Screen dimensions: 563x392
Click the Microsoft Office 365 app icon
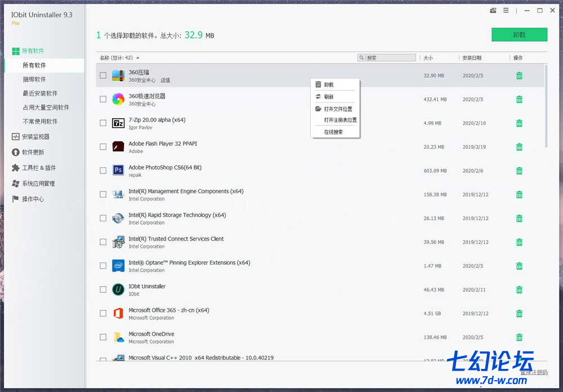(x=118, y=313)
